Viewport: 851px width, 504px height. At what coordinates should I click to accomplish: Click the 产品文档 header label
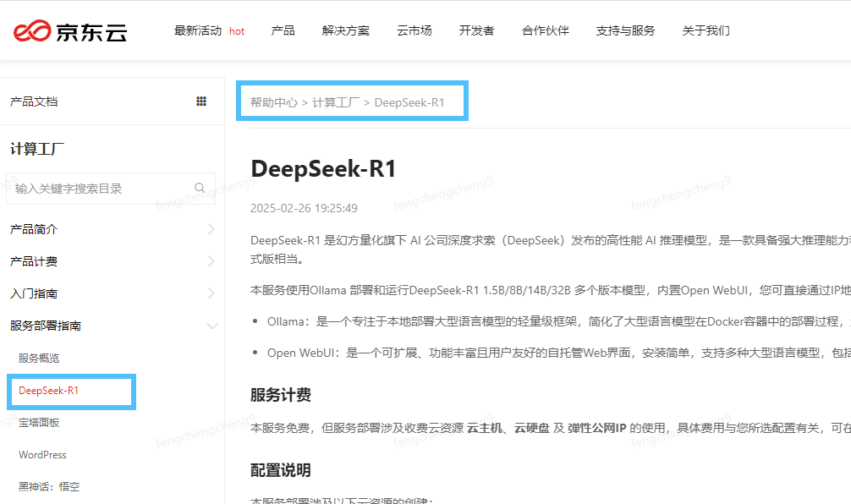tap(34, 101)
